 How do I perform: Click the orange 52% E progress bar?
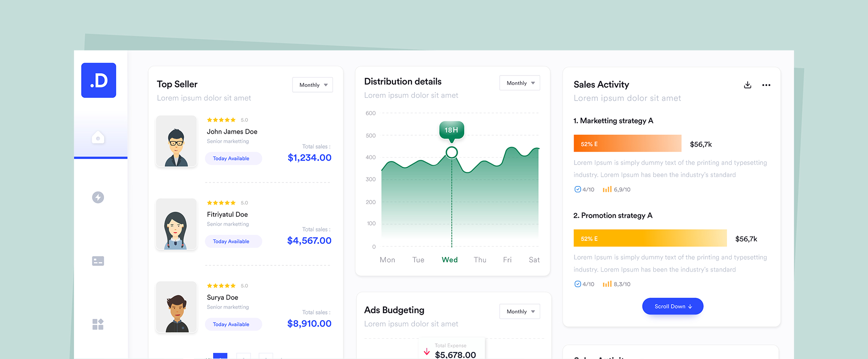(627, 144)
